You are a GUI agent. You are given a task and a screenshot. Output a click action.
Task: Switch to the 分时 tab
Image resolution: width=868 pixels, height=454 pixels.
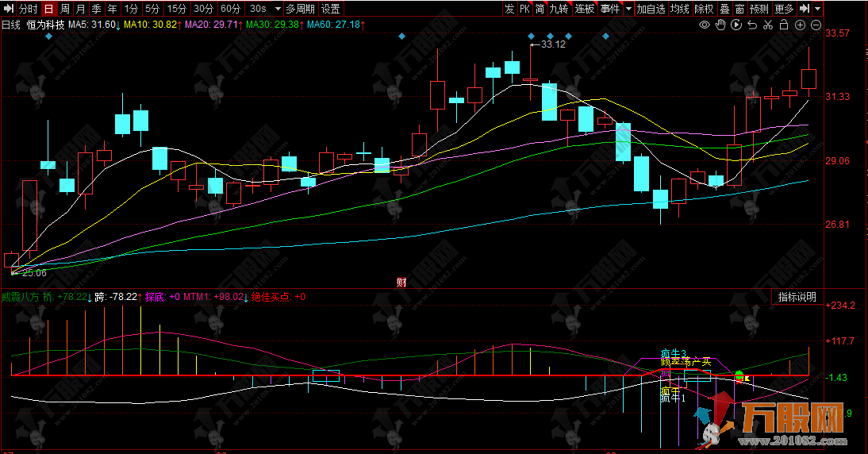point(28,9)
